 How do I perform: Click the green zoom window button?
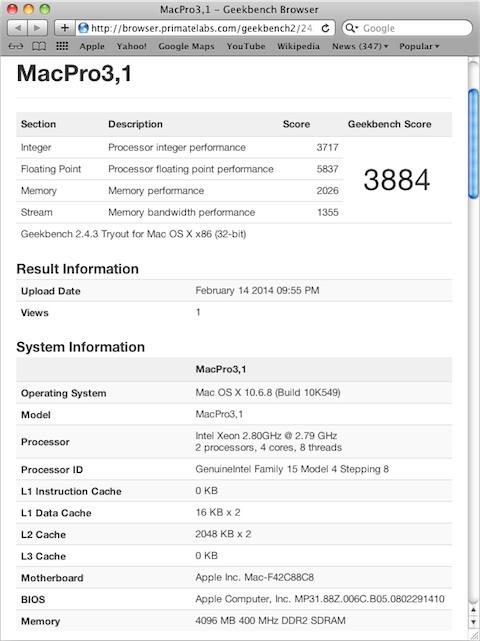tap(45, 9)
